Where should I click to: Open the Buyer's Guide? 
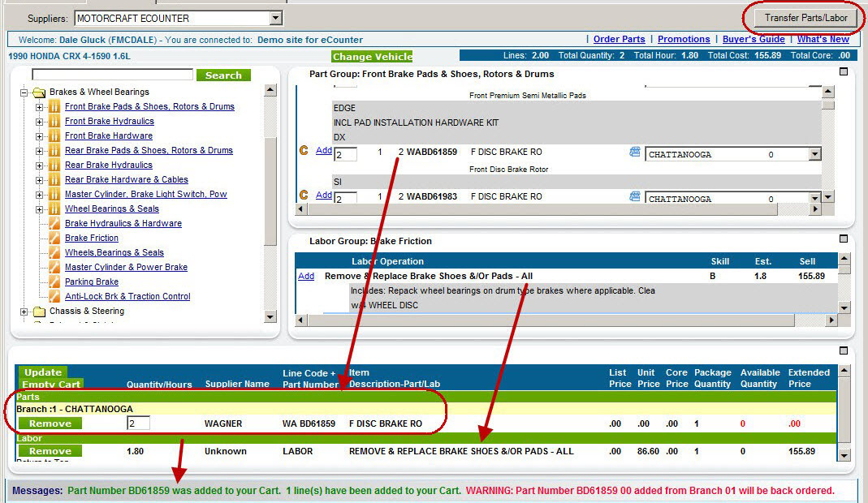pyautogui.click(x=754, y=38)
